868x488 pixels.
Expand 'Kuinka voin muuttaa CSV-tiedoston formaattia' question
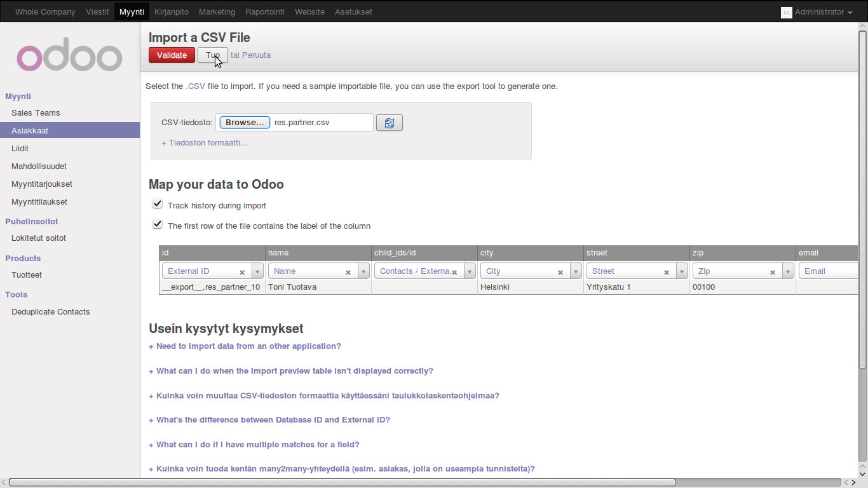tap(324, 396)
